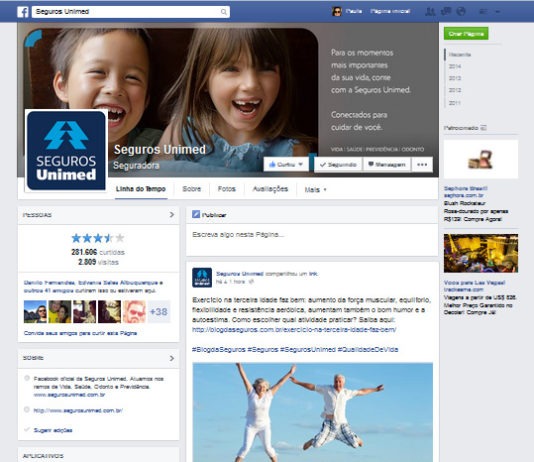Click the Publicar pencil icon
The width and height of the screenshot is (534, 462).
[196, 214]
